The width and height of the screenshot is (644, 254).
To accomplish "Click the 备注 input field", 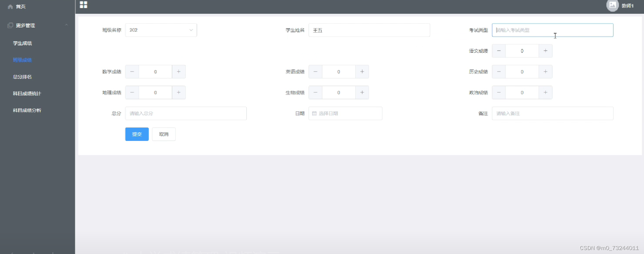I will click(x=552, y=113).
